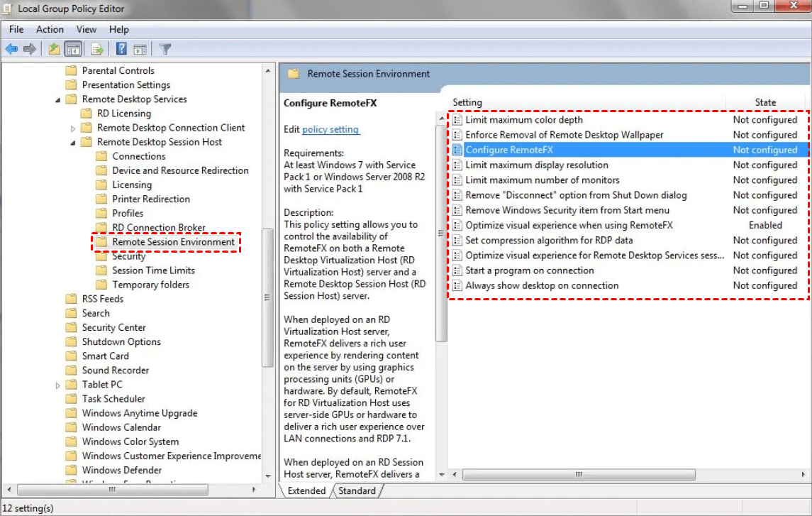Screen dimensions: 812x516
Task: Click the Export List toolbar icon
Action: coord(97,49)
